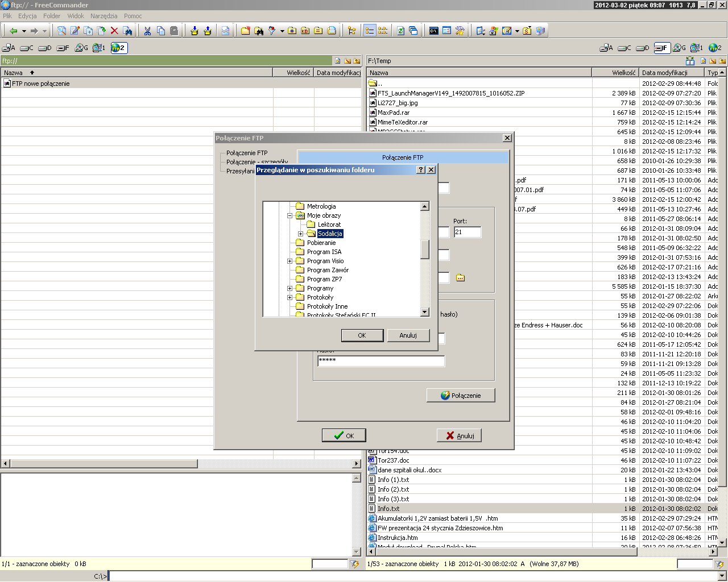
Task: Click the folder browse icon in FTP dialog
Action: point(460,277)
